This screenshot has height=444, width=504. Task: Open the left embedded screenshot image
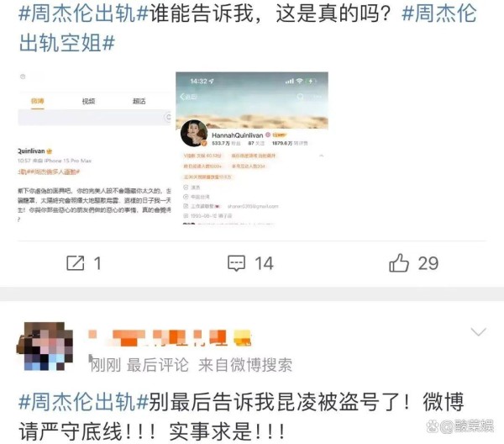point(94,148)
